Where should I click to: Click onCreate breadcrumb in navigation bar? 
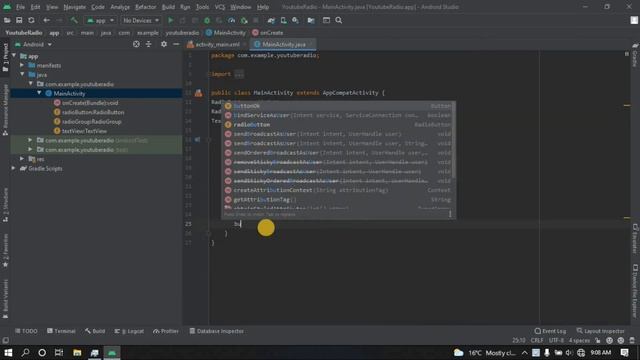click(268, 33)
